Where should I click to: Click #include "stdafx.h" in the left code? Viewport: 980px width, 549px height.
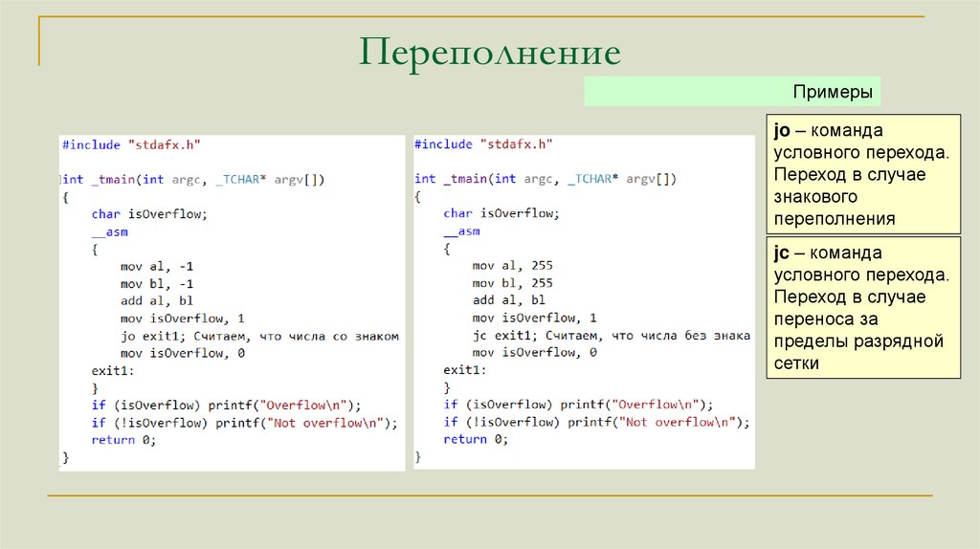point(131,144)
